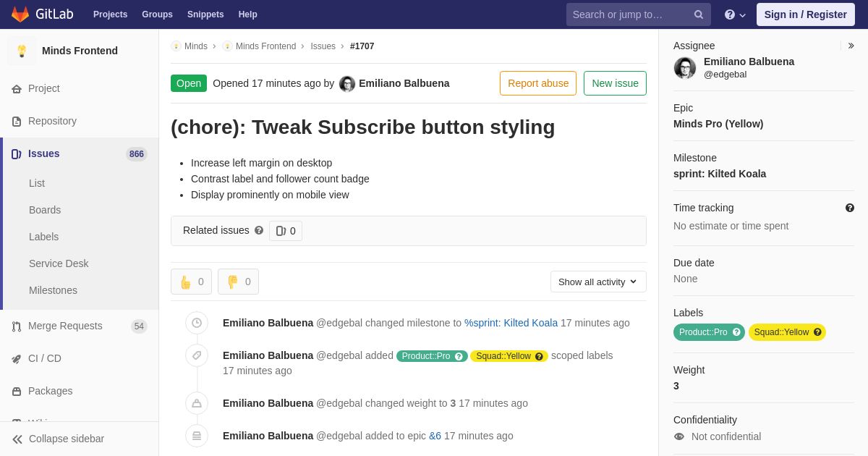Image resolution: width=868 pixels, height=456 pixels.
Task: Click the Minds Pro (Yellow) epic link
Action: [x=718, y=124]
